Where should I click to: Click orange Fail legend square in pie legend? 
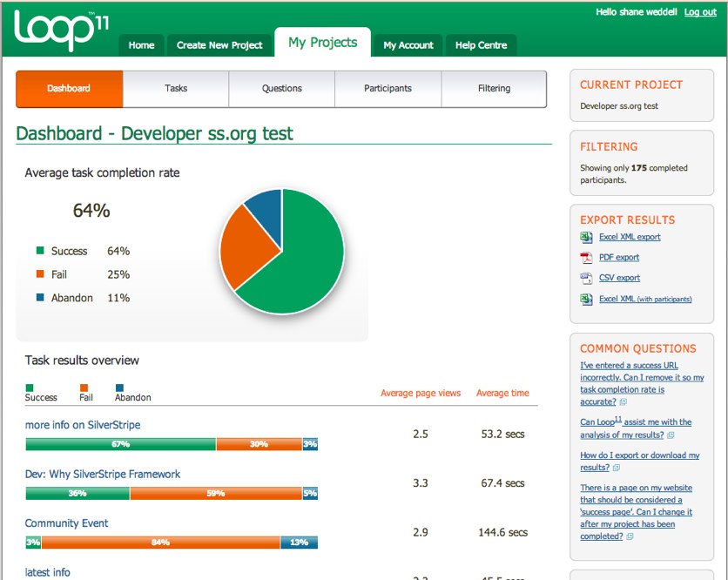[40, 274]
